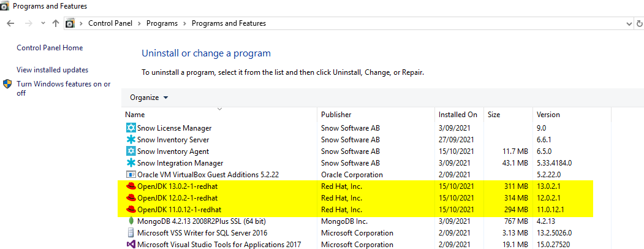Select the Snow Inventory Agent name text

[x=173, y=151]
